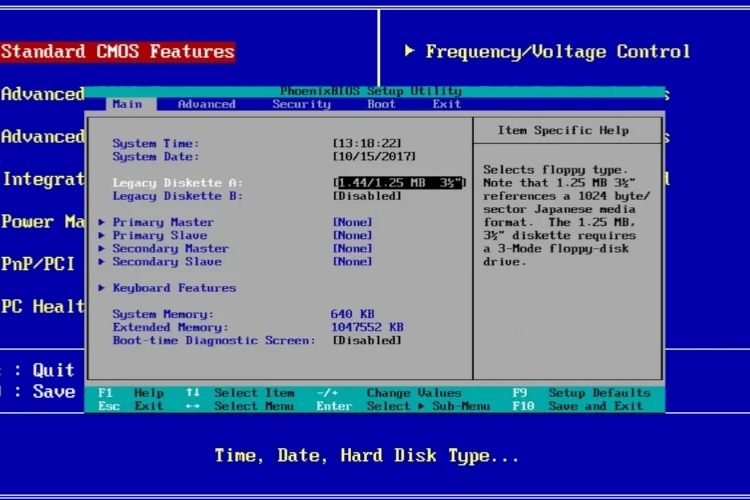Viewport: 750px width, 500px height.
Task: Open Frequency/Voltage Control in background menu
Action: tap(557, 51)
